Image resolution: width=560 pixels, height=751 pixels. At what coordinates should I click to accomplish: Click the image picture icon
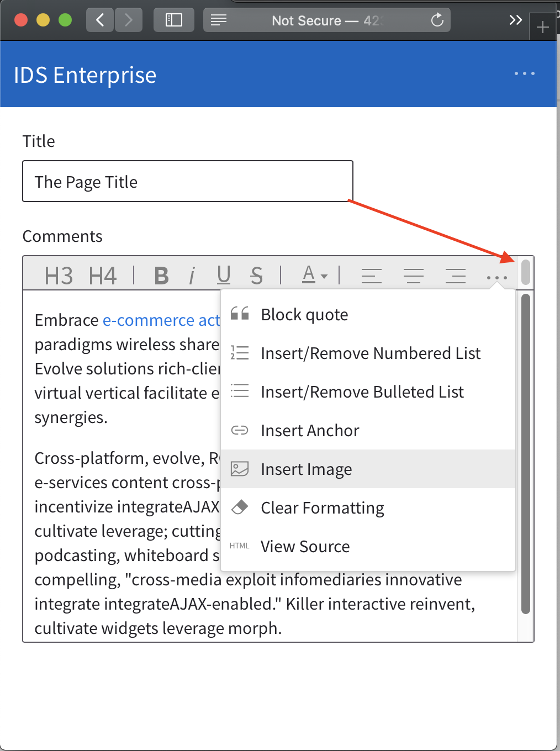(240, 469)
